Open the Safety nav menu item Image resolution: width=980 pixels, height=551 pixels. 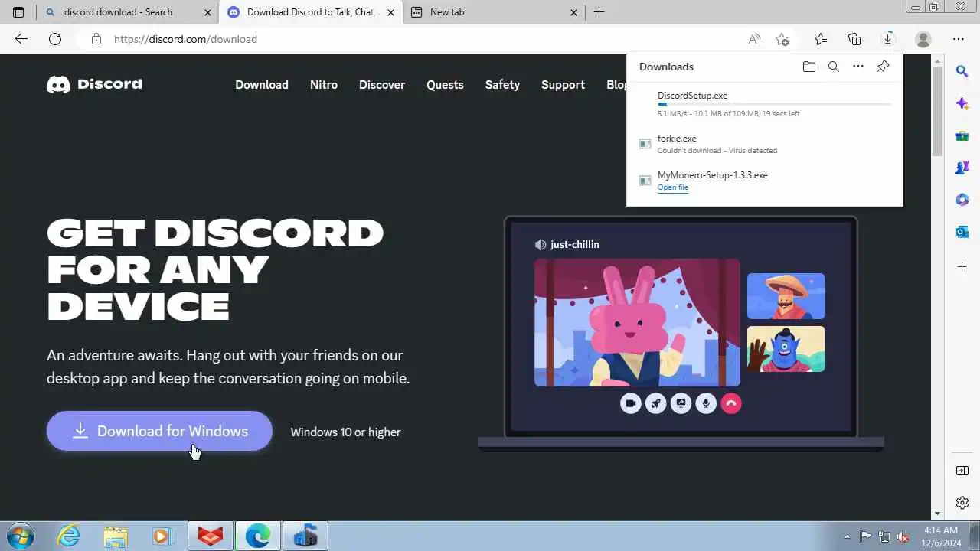click(502, 85)
